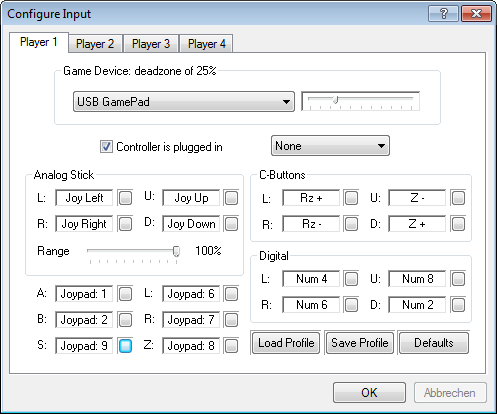Click the B button Joypad: 2 field
The width and height of the screenshot is (497, 414).
84,320
